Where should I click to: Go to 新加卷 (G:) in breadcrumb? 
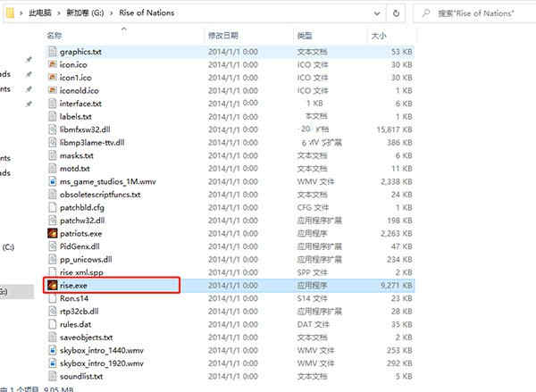pos(85,13)
